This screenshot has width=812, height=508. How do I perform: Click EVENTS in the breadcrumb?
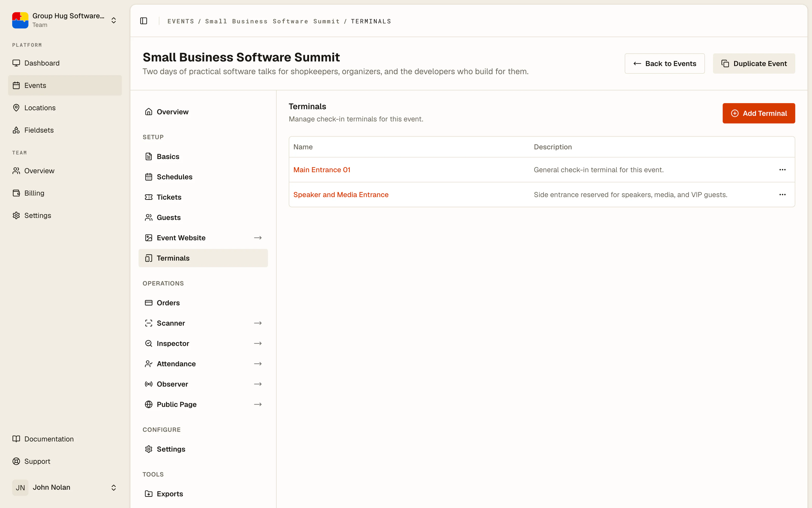tap(181, 21)
